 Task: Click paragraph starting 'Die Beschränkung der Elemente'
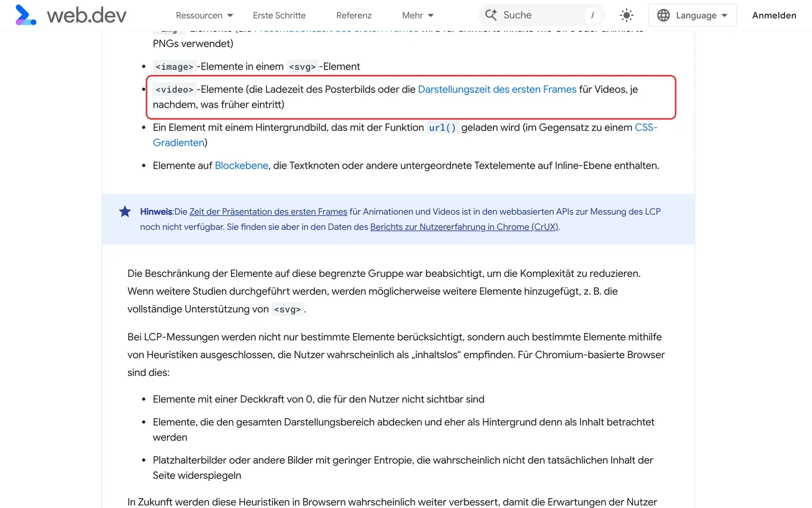[x=384, y=291]
